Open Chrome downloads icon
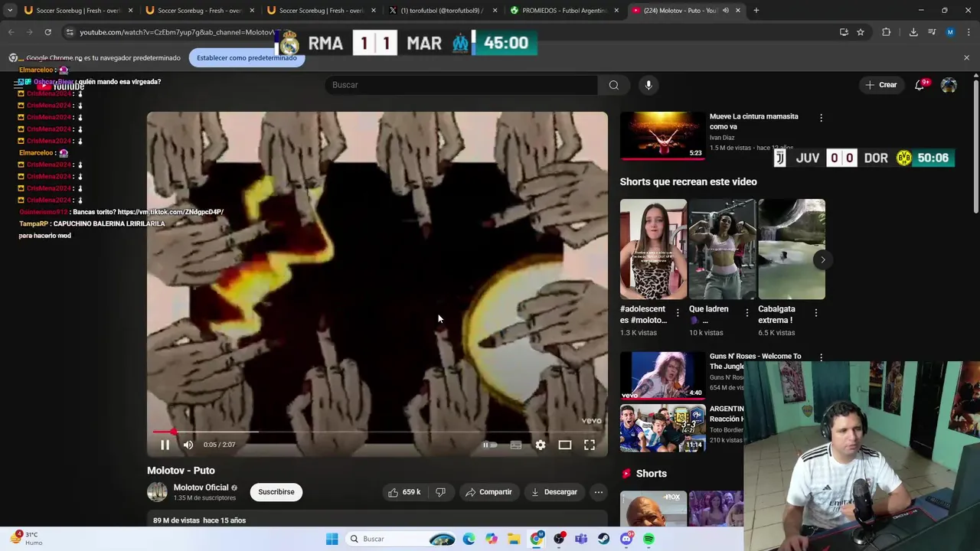Image resolution: width=980 pixels, height=551 pixels. click(913, 32)
